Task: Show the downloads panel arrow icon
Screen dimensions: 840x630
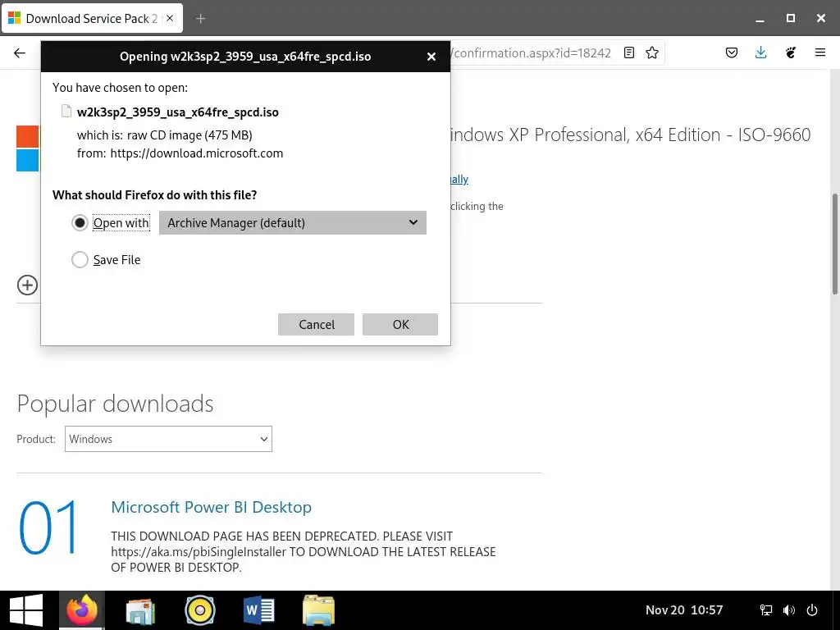Action: click(x=760, y=52)
